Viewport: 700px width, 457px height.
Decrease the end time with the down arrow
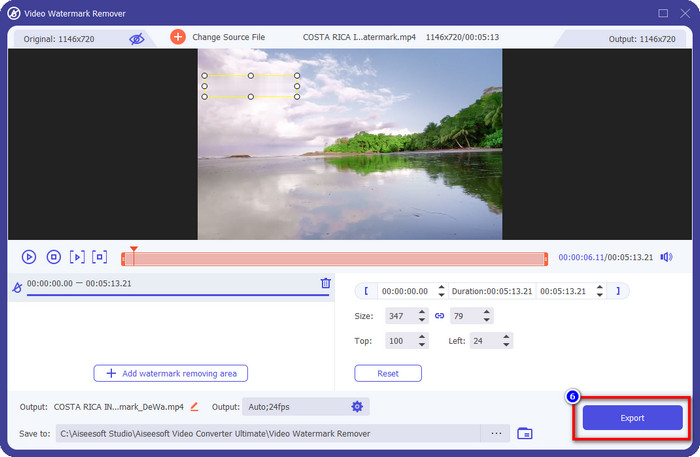pos(600,295)
